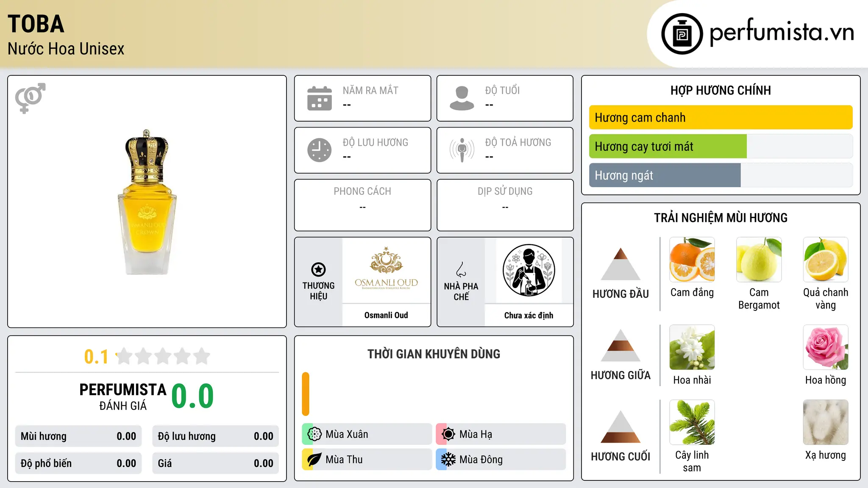Click the Độ toả hương label

518,142
